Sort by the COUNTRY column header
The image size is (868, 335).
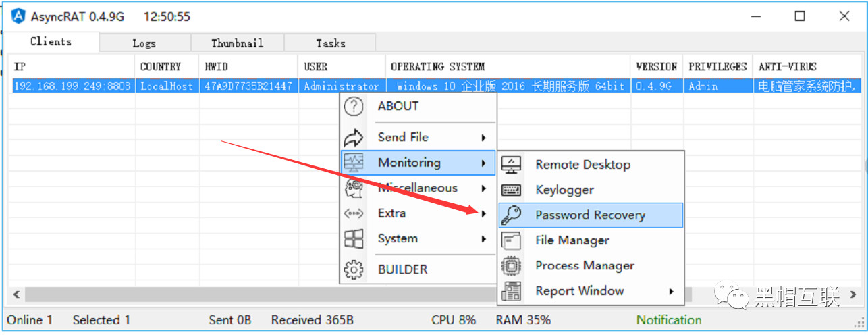coord(167,67)
